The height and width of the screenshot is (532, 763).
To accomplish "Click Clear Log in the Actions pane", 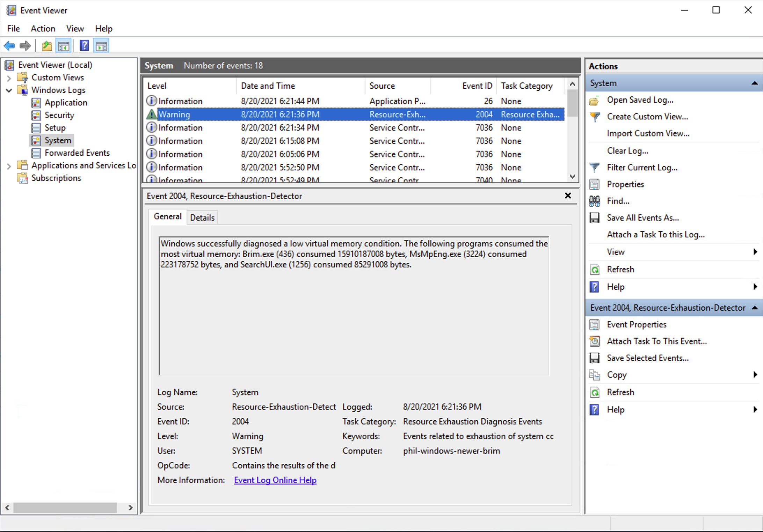I will pos(627,150).
